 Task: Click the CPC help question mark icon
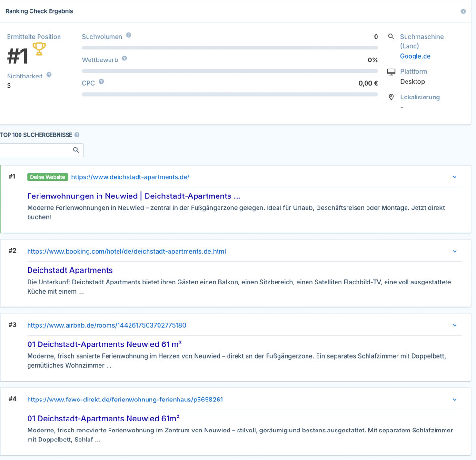(101, 82)
